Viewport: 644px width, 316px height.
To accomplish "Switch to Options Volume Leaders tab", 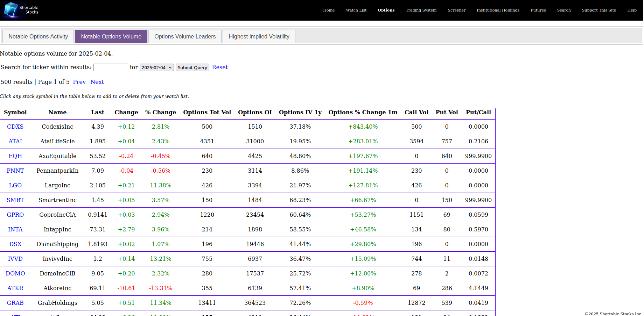I will pyautogui.click(x=185, y=36).
